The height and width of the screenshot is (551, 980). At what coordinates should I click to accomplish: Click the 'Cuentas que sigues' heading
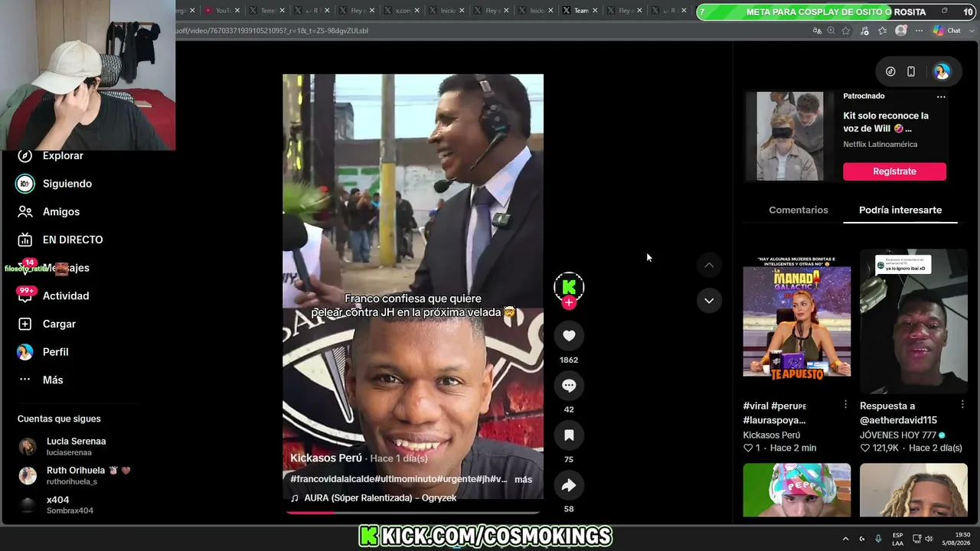click(x=59, y=419)
